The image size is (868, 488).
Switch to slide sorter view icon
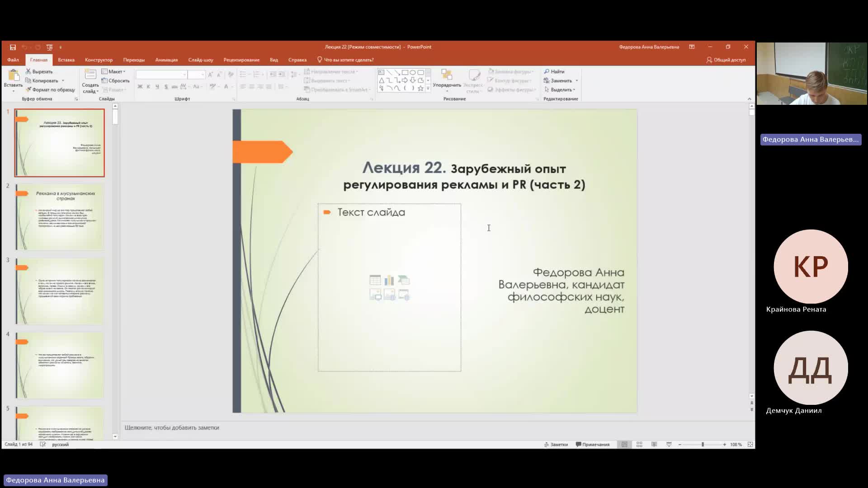click(x=639, y=445)
